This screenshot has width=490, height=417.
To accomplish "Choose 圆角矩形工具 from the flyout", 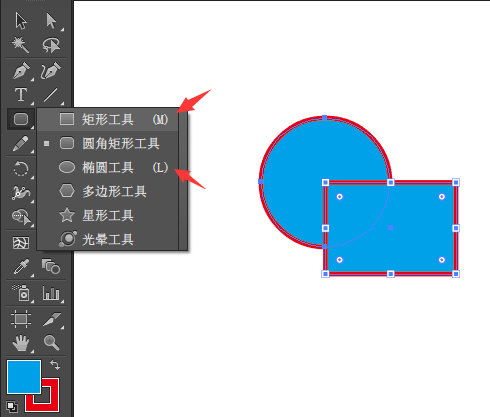I will pyautogui.click(x=108, y=144).
